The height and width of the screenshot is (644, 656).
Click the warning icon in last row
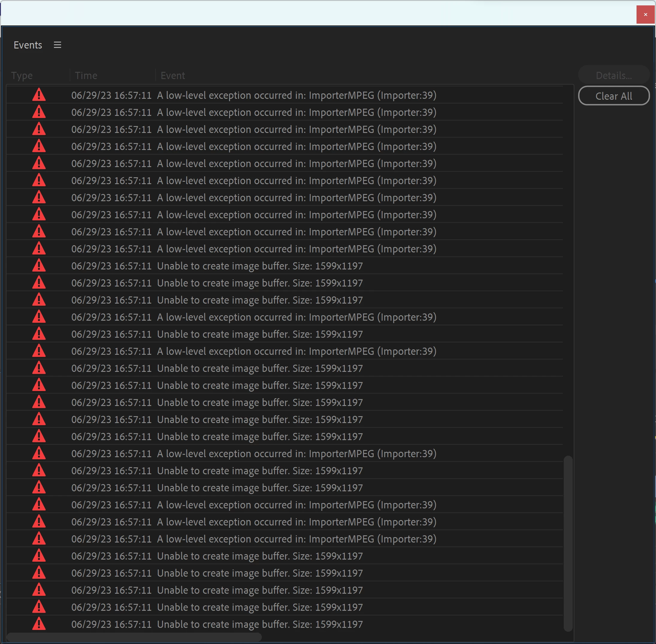coord(39,624)
